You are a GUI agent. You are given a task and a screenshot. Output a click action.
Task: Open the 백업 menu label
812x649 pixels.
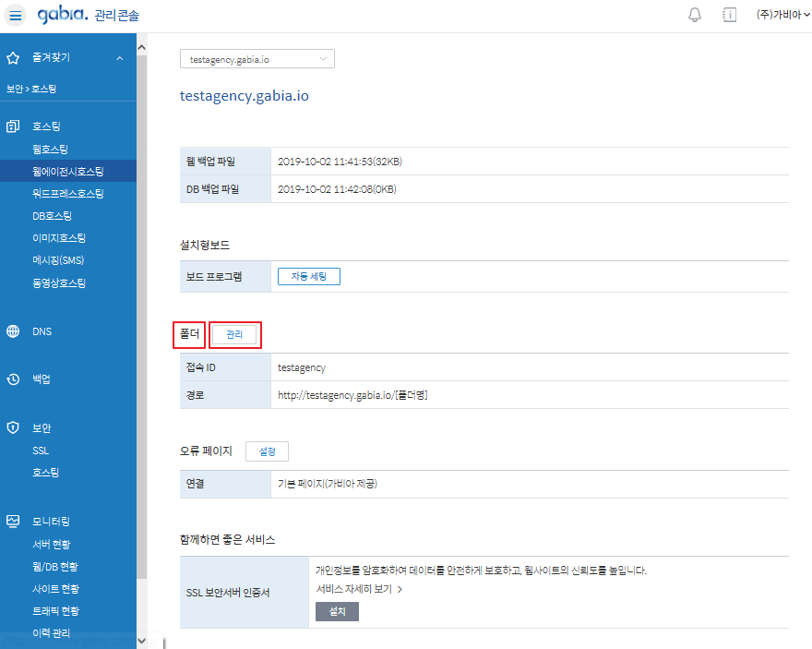tap(42, 379)
